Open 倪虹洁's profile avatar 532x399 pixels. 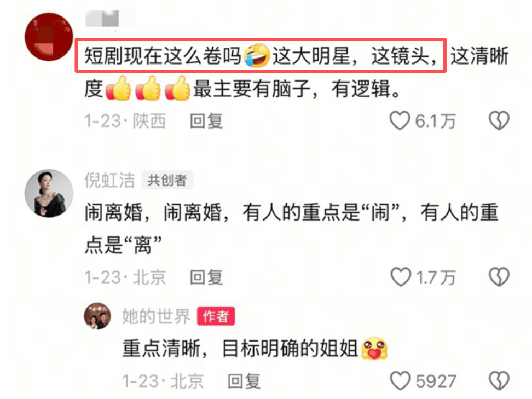49,193
